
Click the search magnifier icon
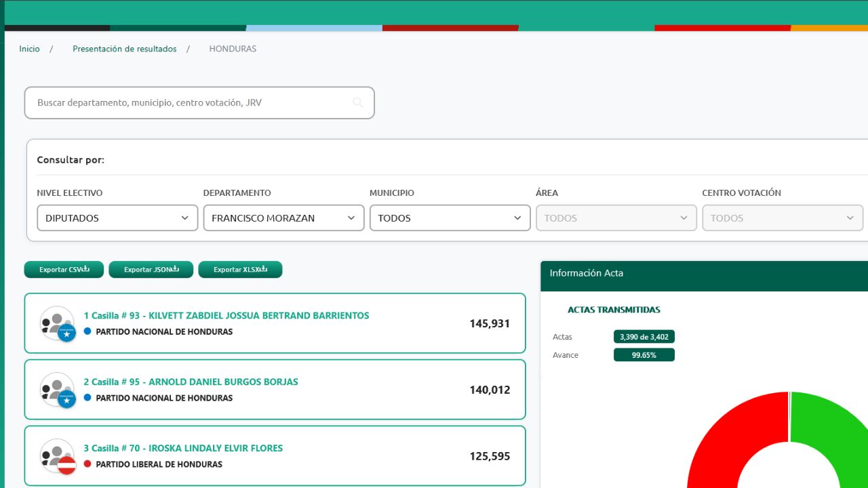tap(358, 103)
